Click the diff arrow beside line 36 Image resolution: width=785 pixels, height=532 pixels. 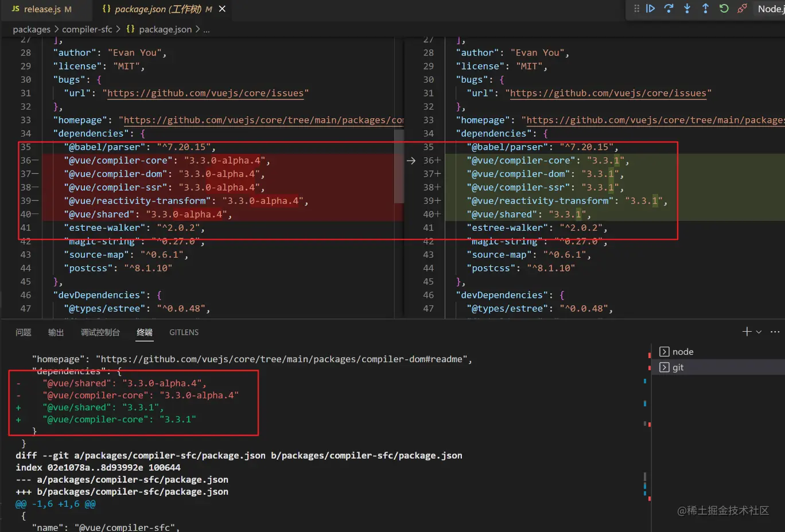(411, 161)
